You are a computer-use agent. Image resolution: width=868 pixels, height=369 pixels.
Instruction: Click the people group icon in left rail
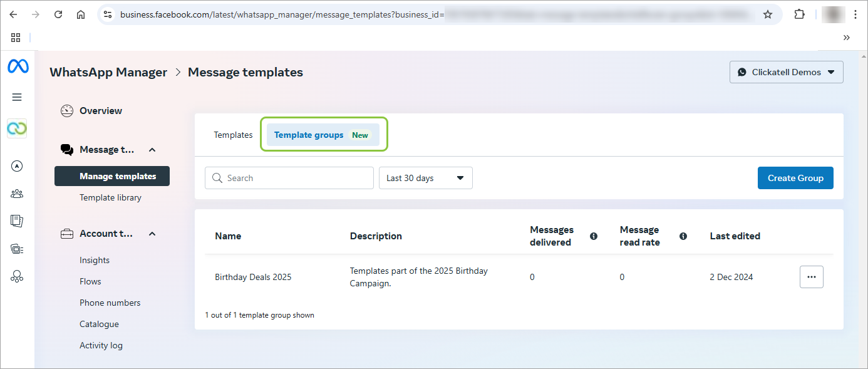[18, 194]
